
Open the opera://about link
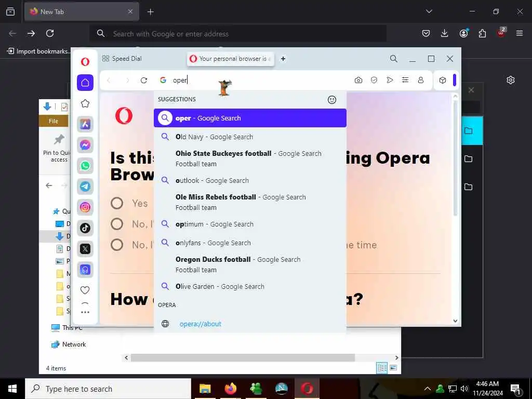click(200, 324)
